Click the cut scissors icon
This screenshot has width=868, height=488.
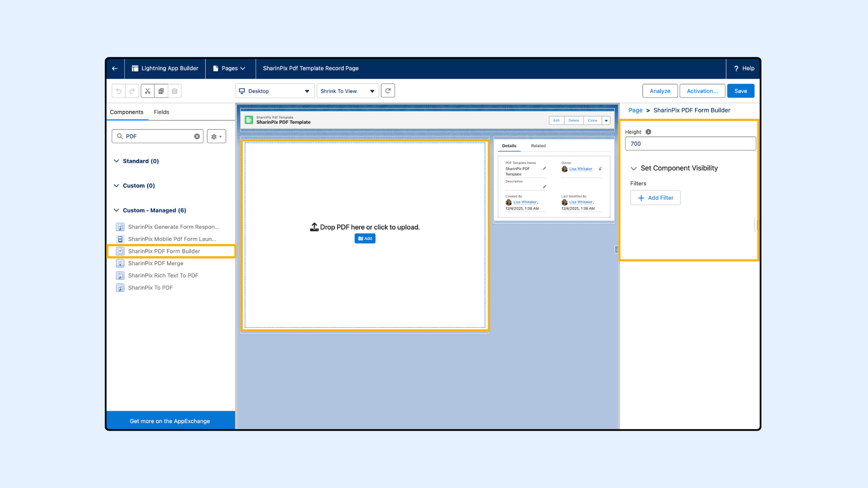click(147, 91)
